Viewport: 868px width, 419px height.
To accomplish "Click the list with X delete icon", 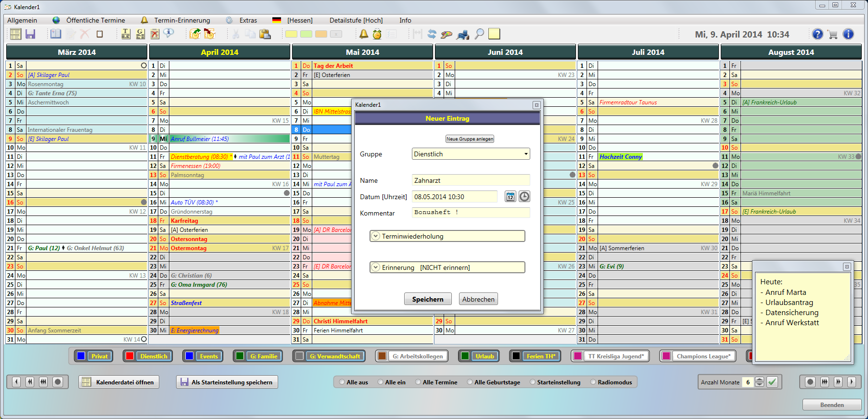I will pos(155,34).
